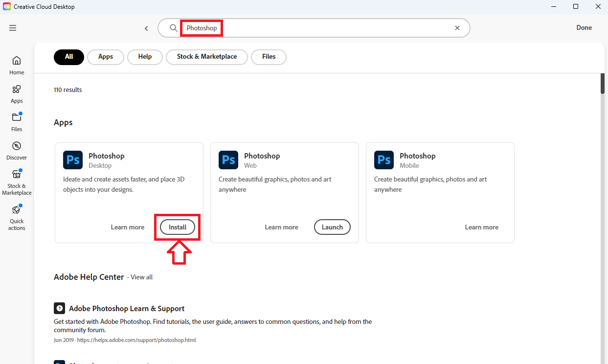608x364 pixels.
Task: Go to Home in the sidebar
Action: (x=17, y=61)
